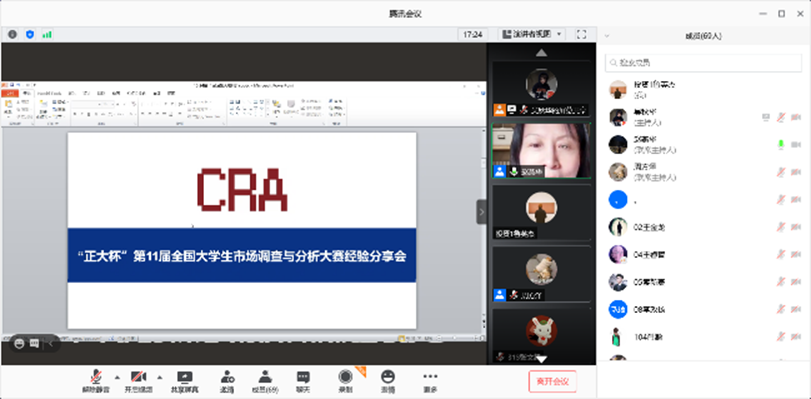811x399 pixels.
Task: Open the More options ellipsis
Action: [x=430, y=381]
